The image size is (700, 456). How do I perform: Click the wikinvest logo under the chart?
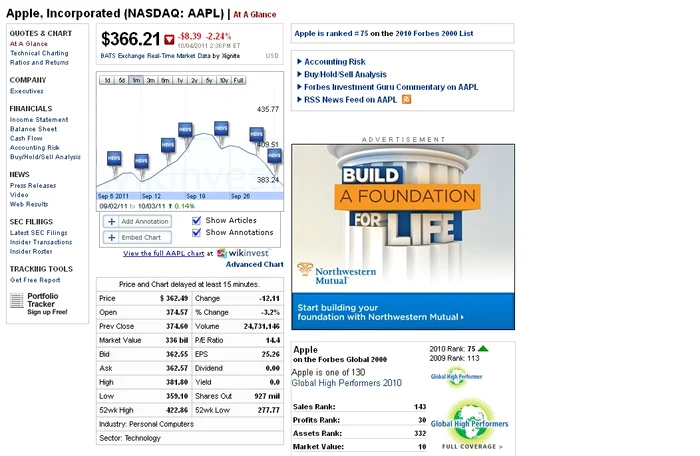click(x=243, y=253)
